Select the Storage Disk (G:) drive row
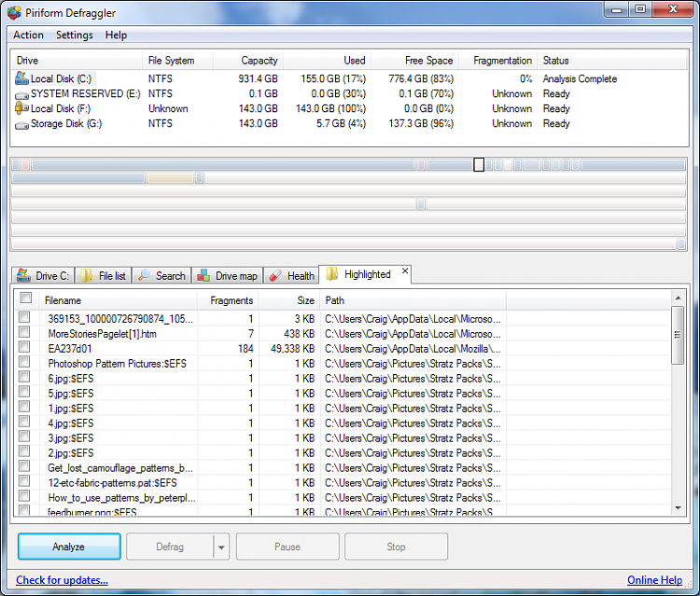700x596 pixels. pyautogui.click(x=349, y=123)
